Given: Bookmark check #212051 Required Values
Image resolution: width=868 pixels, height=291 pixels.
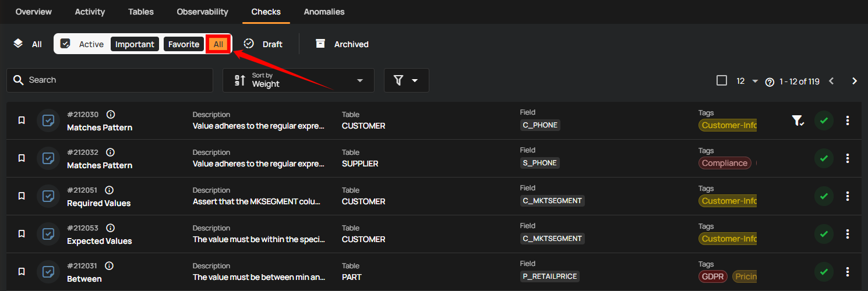Looking at the screenshot, I should tap(22, 196).
